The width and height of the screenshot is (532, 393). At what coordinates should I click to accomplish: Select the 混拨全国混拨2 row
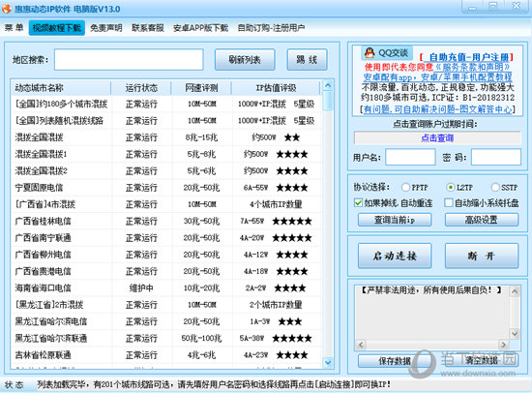(x=166, y=171)
